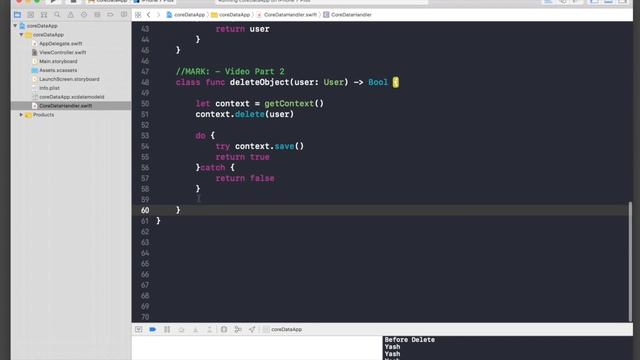Click context.save() on line 54
Screen dimensions: 640x360
269,146
